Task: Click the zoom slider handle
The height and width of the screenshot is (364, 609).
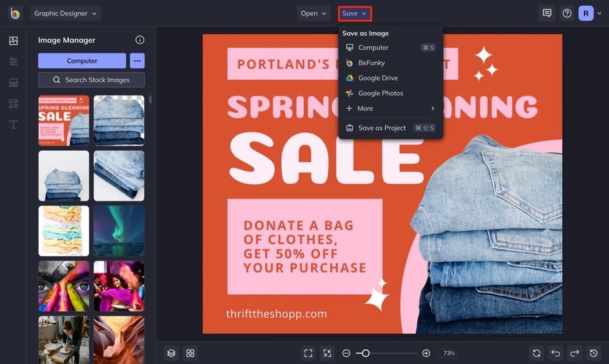Action: [x=366, y=353]
